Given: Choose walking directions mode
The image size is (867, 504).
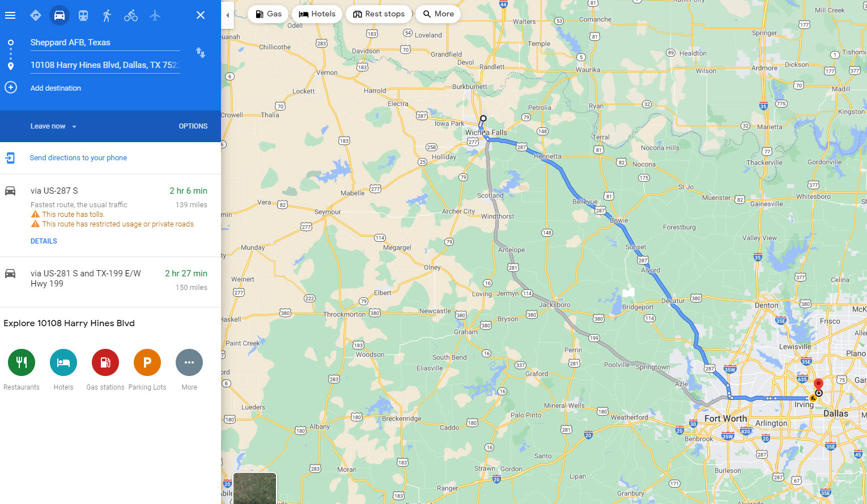Looking at the screenshot, I should coord(107,15).
